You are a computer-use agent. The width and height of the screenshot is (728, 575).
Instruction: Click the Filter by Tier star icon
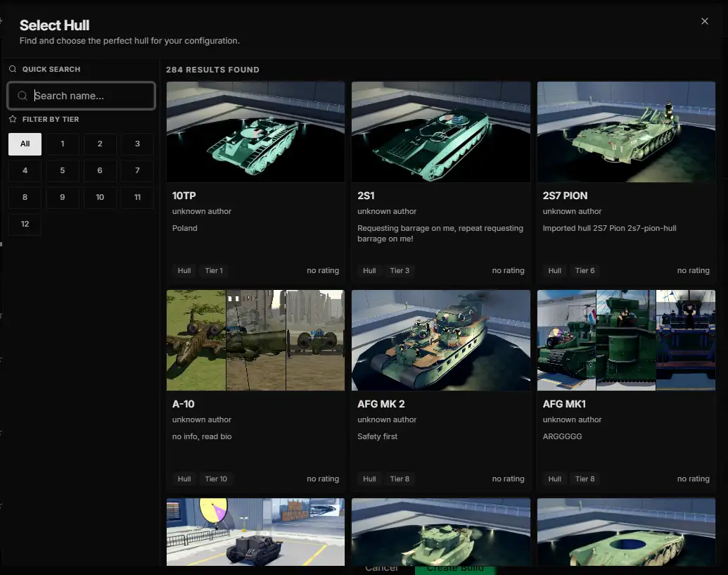coord(13,120)
